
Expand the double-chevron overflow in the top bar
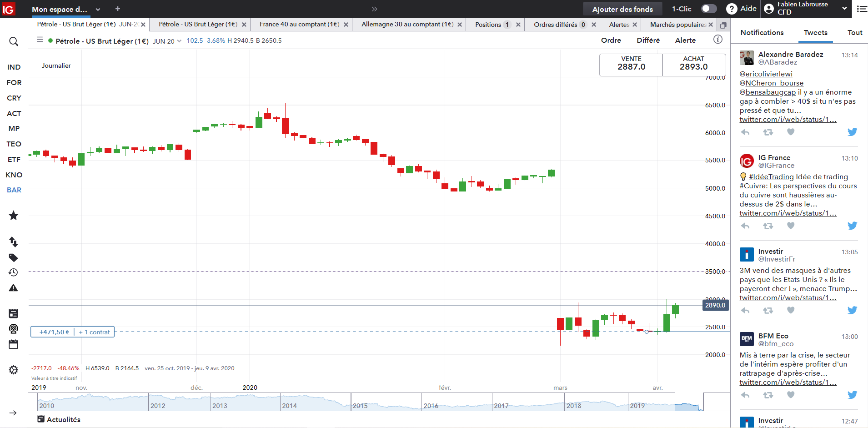click(x=374, y=9)
